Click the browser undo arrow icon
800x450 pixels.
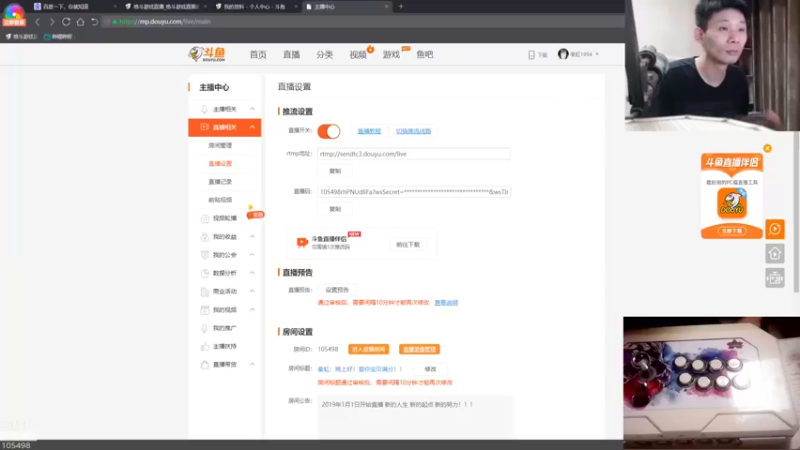94,22
